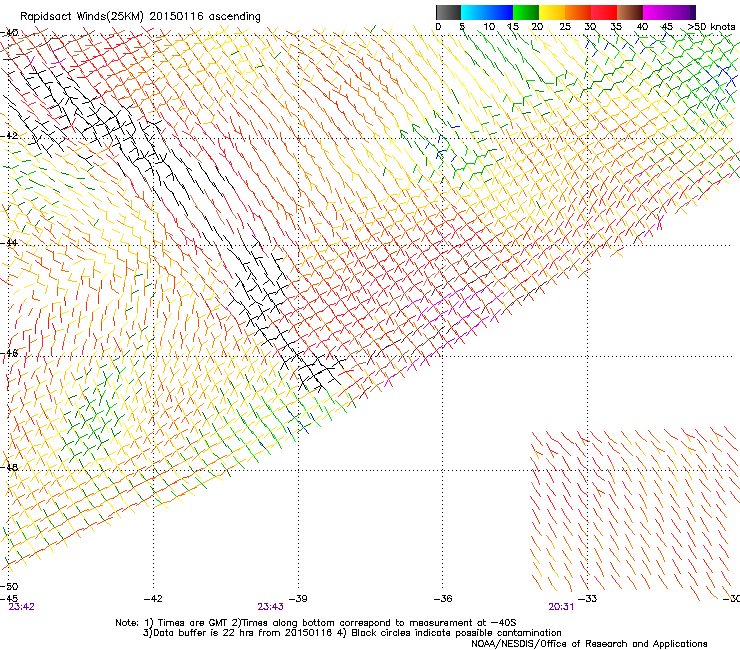Select the orange 25–30 knots legend color
The width and height of the screenshot is (740, 650).
(x=578, y=12)
